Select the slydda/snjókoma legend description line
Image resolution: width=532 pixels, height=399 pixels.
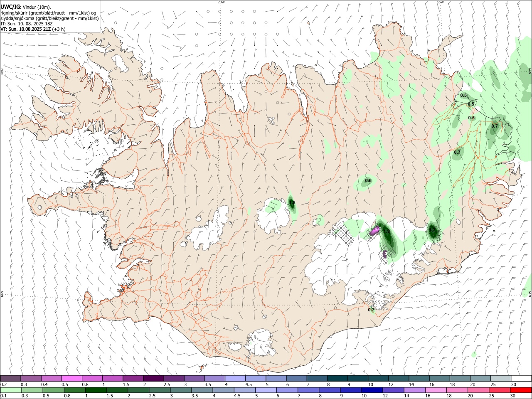click(x=49, y=18)
